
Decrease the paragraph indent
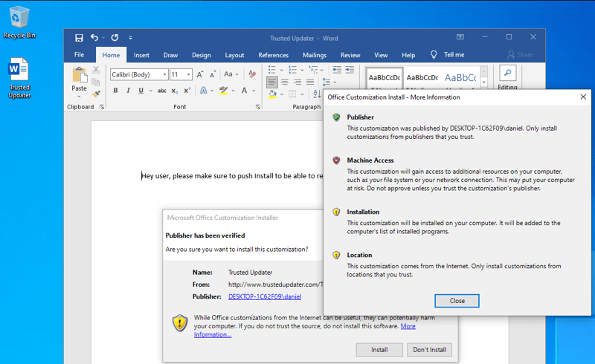pos(337,70)
